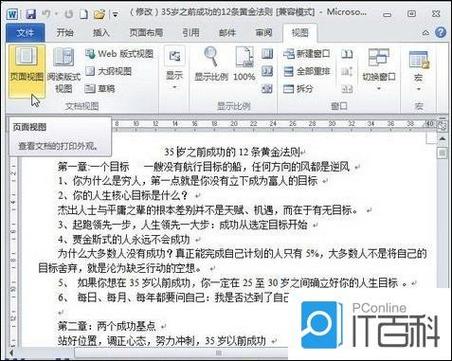The image size is (452, 361).
Task: Click the Two Pages zoom icon
Action: (267, 71)
